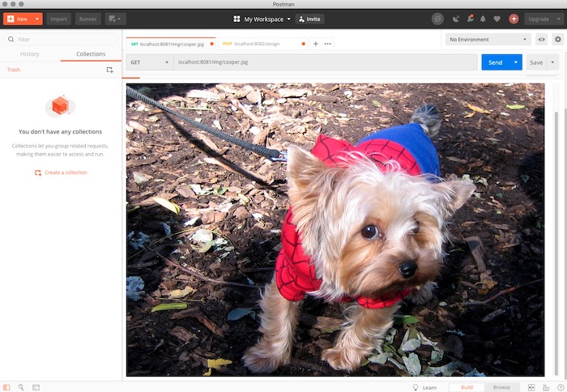Click the response vertical scrollbar
This screenshot has width=567, height=392.
(x=556, y=242)
